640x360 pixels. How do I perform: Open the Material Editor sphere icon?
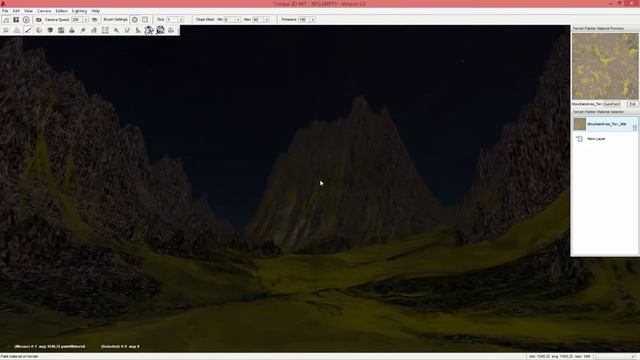point(39,30)
